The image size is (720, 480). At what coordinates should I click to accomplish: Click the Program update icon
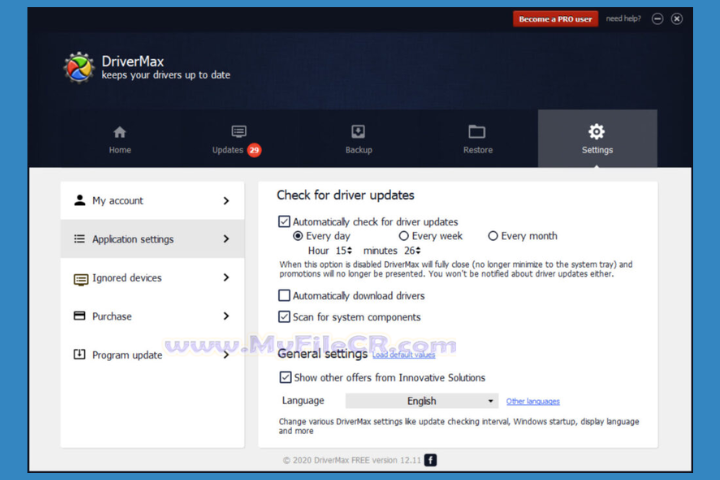click(79, 354)
